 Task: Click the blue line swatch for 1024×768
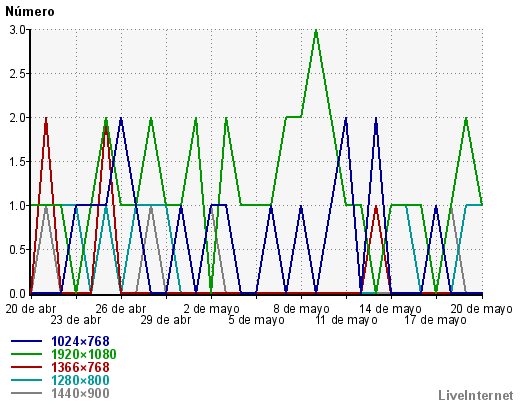click(27, 341)
